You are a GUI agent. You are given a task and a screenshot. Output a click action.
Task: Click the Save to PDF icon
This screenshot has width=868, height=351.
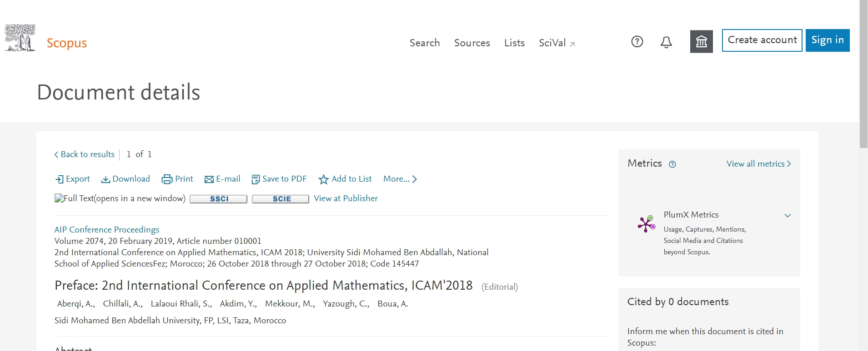tap(256, 179)
